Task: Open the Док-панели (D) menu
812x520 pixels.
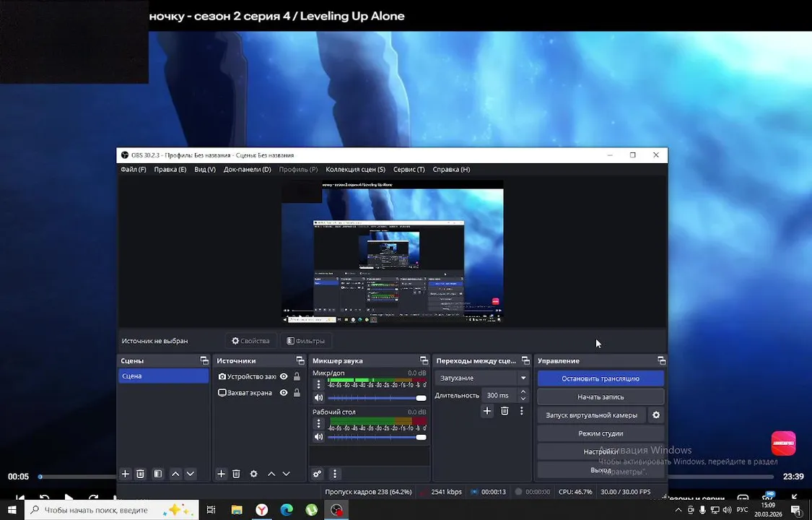Action: coord(247,170)
